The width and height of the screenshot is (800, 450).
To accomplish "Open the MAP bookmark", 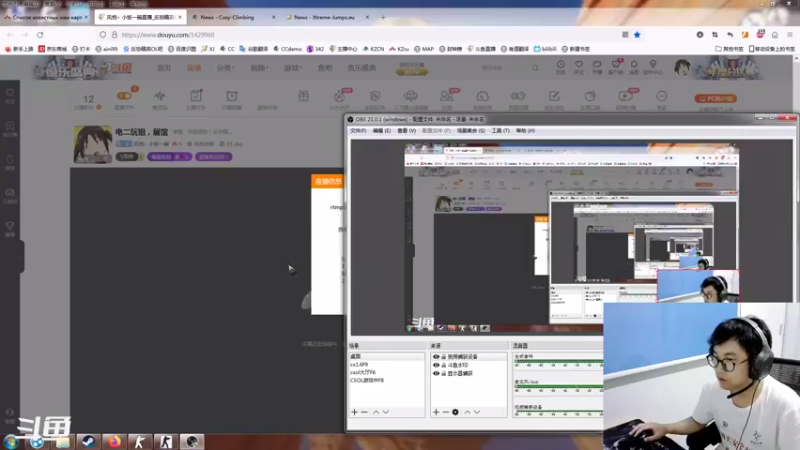I will 424,49.
